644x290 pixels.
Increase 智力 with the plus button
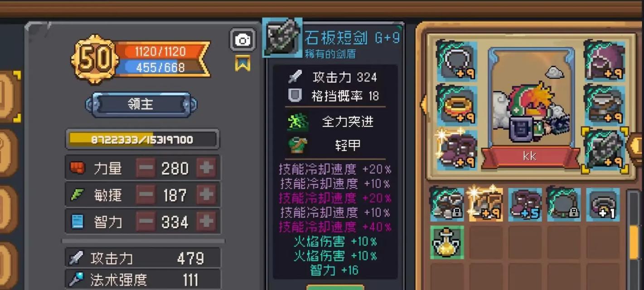point(207,222)
